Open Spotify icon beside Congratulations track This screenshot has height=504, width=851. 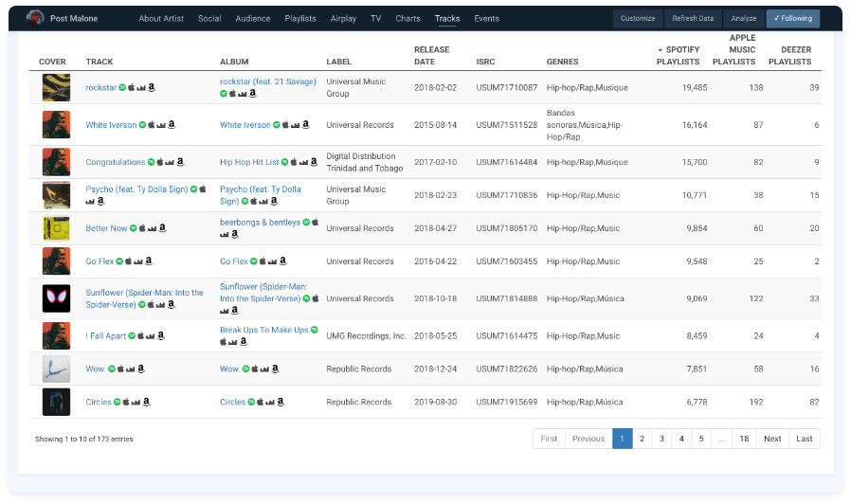pyautogui.click(x=151, y=162)
